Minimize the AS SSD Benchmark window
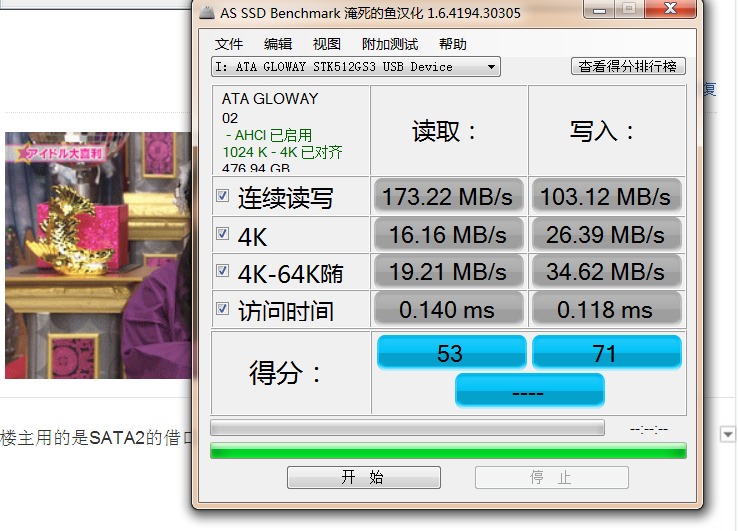The width and height of the screenshot is (738, 531). [599, 9]
